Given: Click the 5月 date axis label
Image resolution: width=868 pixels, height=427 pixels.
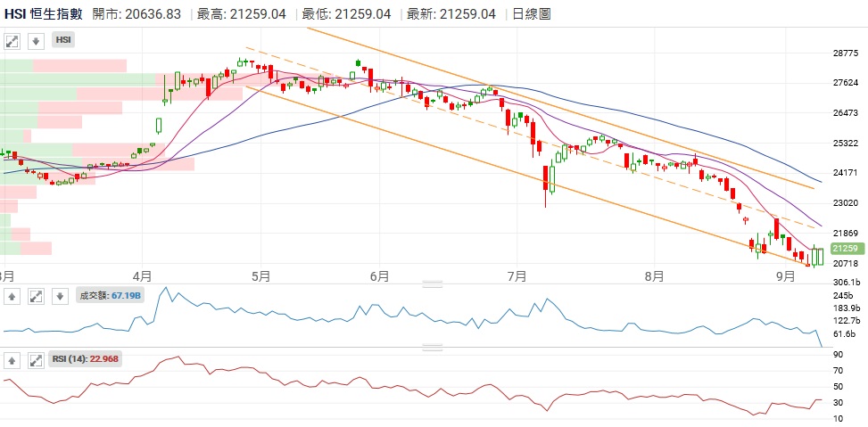Looking at the screenshot, I should pos(260,275).
